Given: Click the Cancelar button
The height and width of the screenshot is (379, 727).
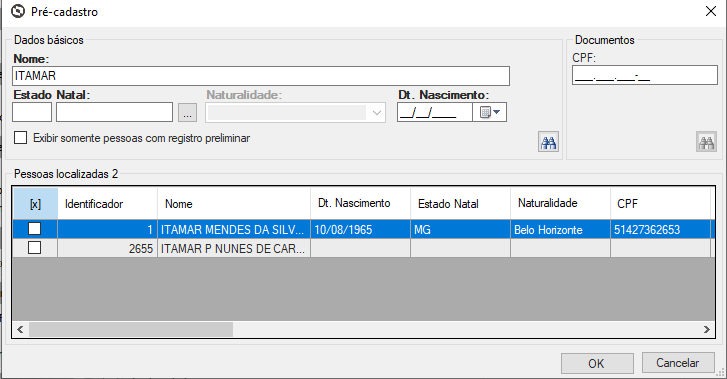Looking at the screenshot, I should pos(678,362).
